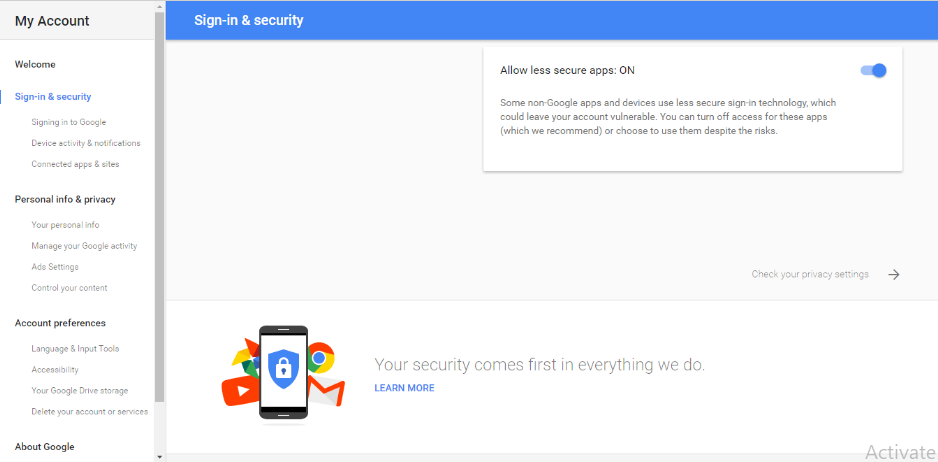Select the Sign-in & security section

[53, 96]
